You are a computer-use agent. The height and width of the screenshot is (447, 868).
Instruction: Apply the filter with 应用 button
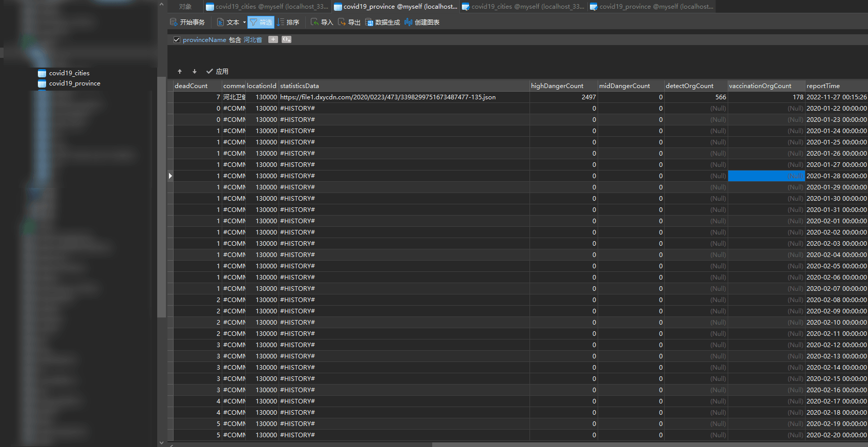point(217,72)
